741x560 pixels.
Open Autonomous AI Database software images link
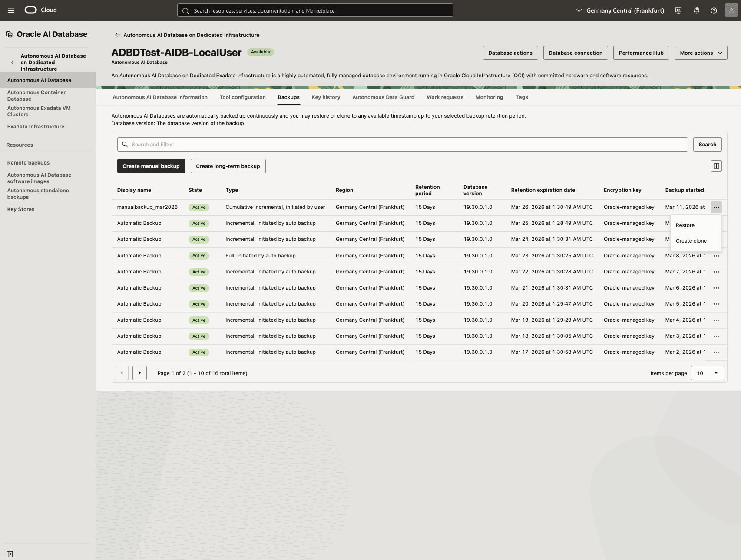(x=39, y=178)
